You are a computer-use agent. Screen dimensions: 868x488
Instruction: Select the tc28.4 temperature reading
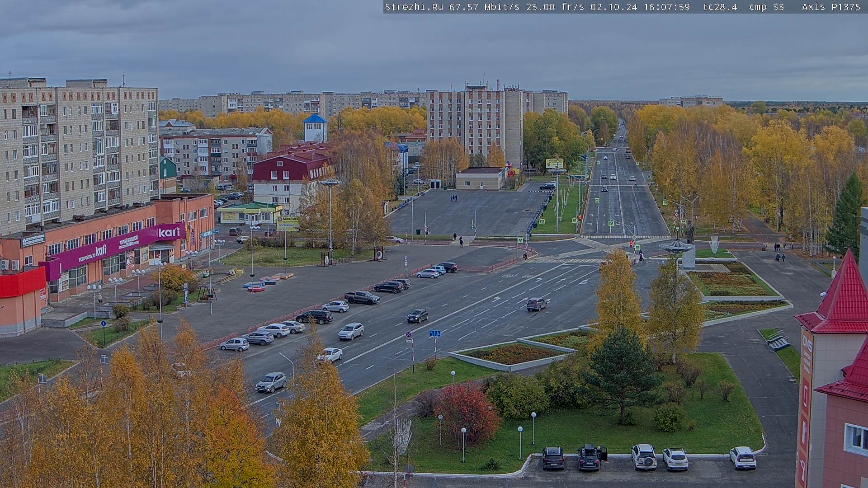[720, 7]
